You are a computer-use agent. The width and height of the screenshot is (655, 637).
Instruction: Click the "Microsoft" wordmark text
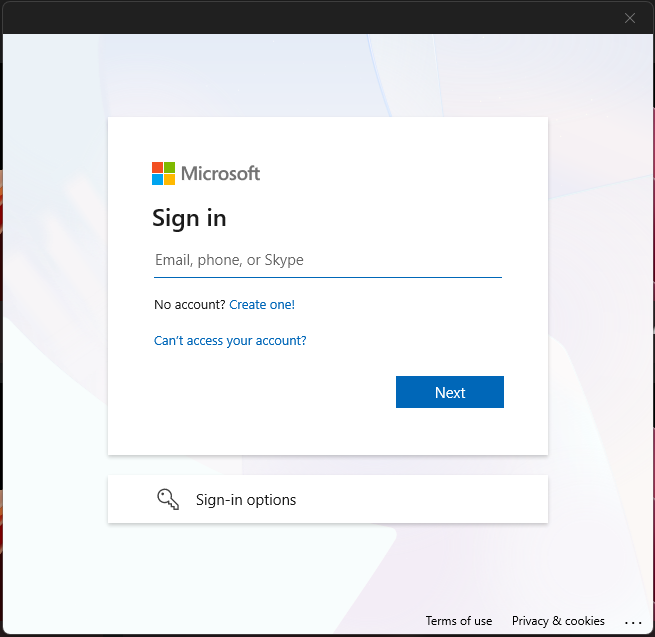click(220, 173)
